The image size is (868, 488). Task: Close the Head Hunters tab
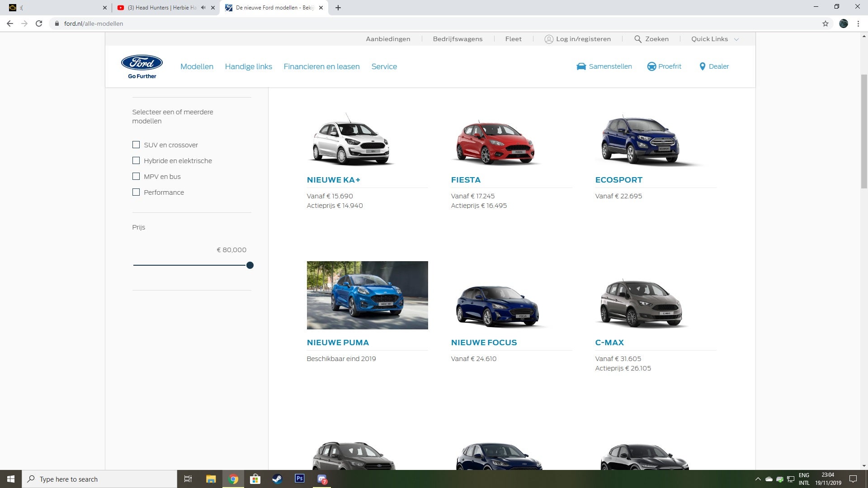click(x=213, y=8)
